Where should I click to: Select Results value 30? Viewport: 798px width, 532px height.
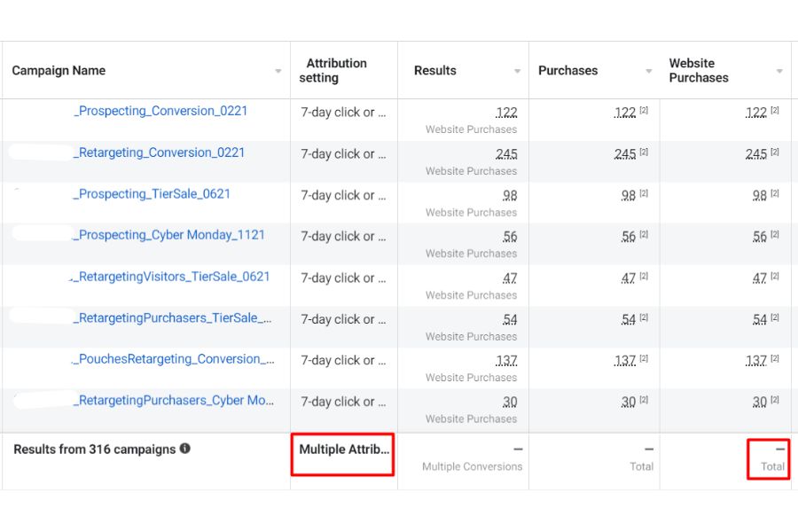510,402
